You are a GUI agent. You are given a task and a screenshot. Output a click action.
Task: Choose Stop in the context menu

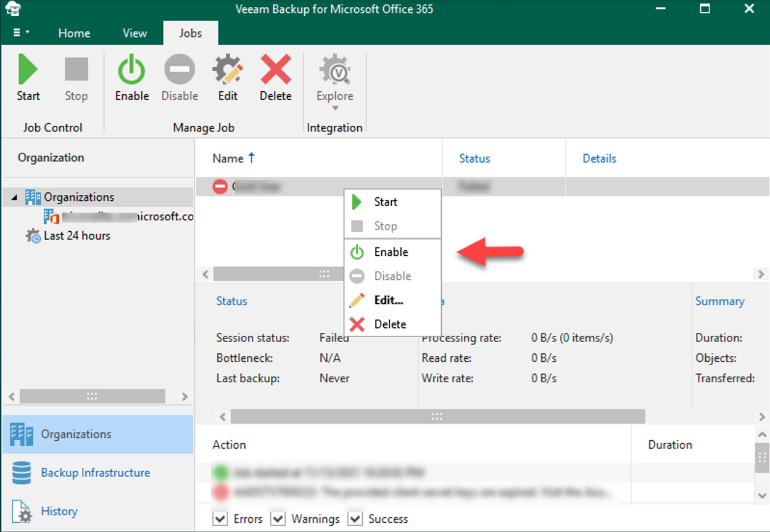392,226
